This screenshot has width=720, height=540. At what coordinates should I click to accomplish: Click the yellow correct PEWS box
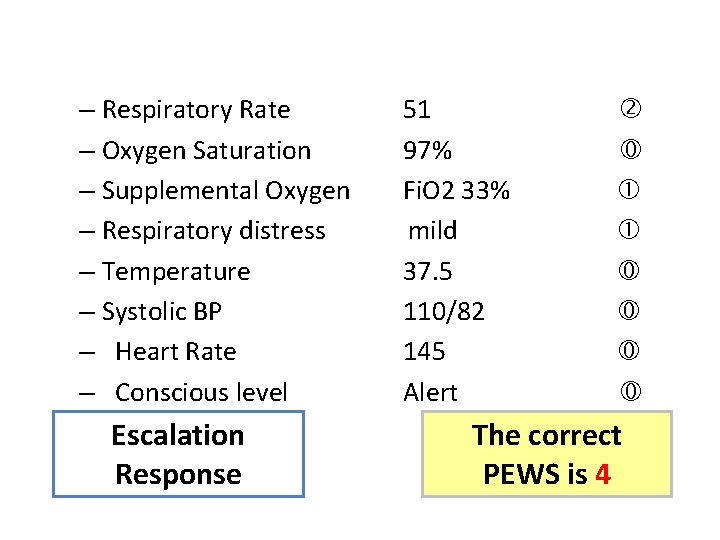(546, 455)
